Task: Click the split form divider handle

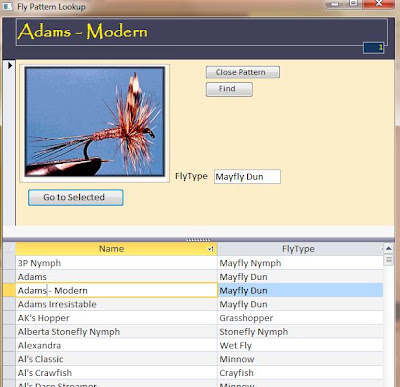Action: click(x=198, y=240)
